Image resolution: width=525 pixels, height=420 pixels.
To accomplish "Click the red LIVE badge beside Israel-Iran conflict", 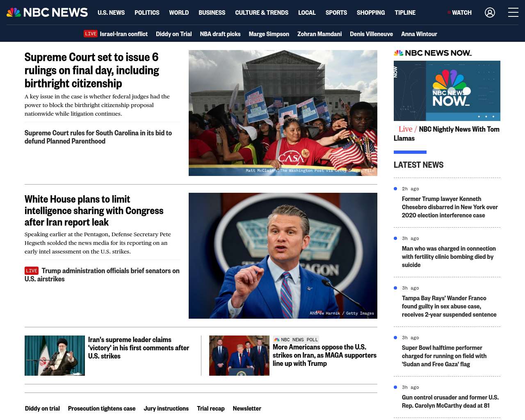I will (91, 34).
